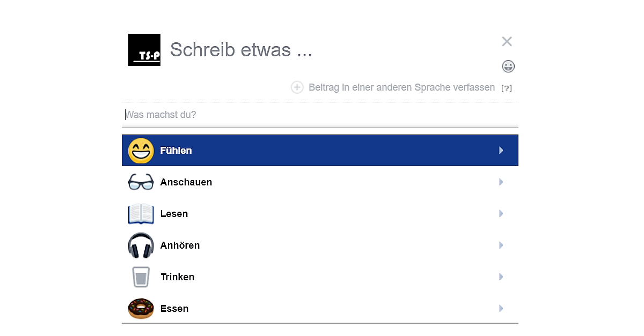The width and height of the screenshot is (644, 336).
Task: Click the drinking glass icon for Trinken
Action: 141,277
